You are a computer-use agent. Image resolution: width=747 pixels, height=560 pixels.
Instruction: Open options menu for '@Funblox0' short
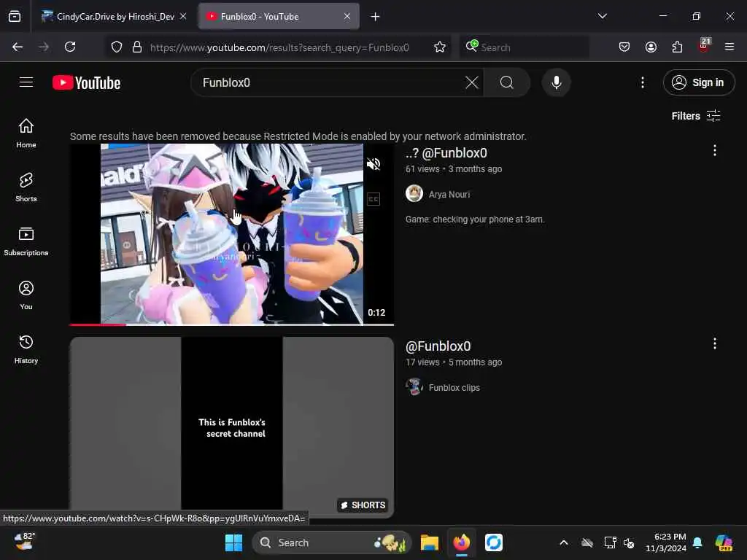click(715, 344)
